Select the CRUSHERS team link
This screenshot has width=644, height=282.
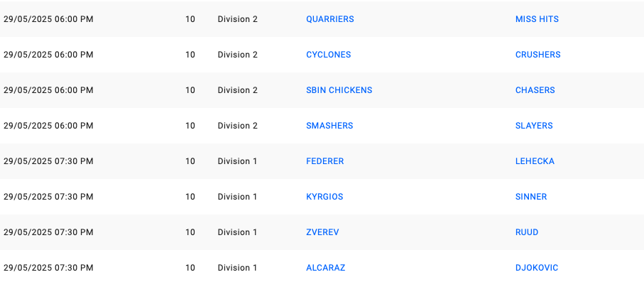[537, 55]
